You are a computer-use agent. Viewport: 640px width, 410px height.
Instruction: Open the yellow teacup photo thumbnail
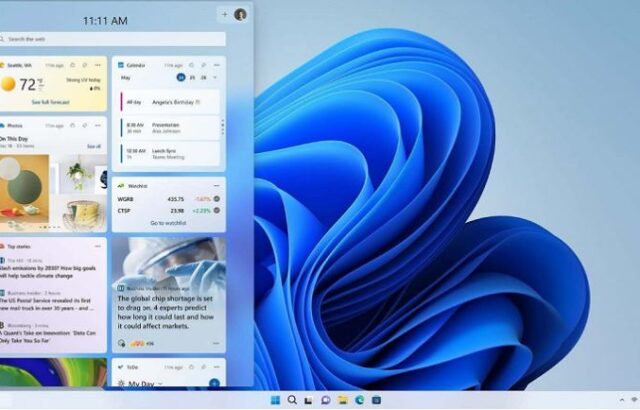pyautogui.click(x=83, y=213)
